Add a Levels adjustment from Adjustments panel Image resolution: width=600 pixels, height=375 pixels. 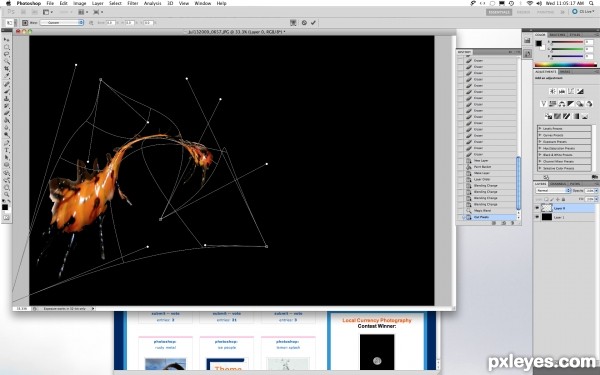point(561,91)
